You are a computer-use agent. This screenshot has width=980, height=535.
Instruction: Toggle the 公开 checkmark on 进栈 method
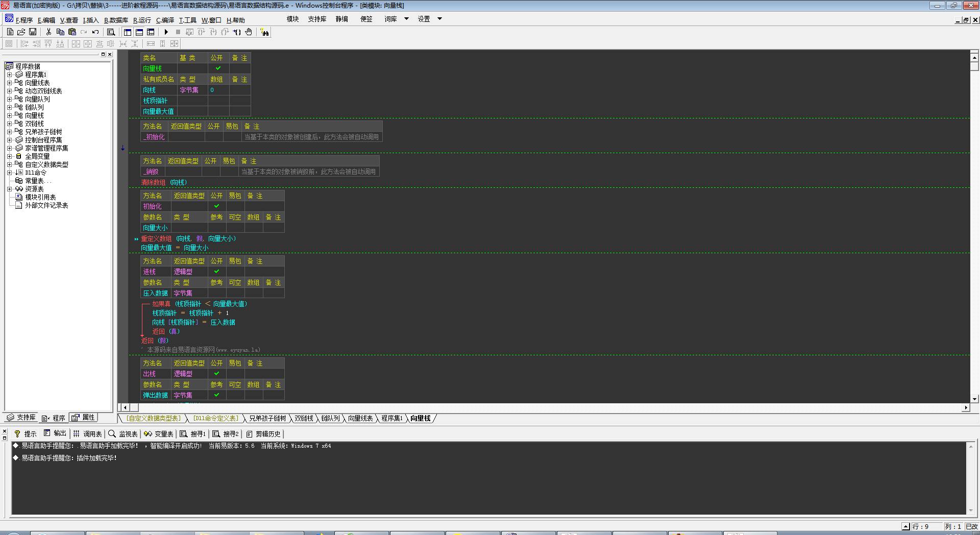pos(216,272)
